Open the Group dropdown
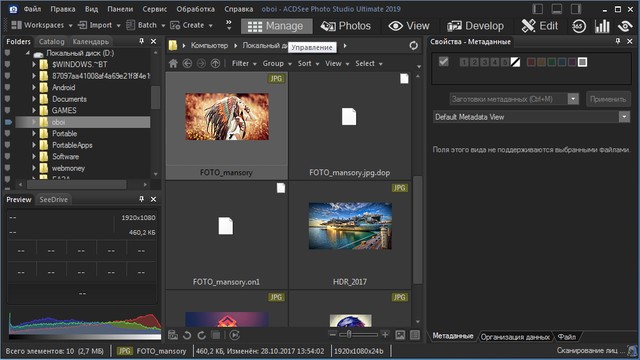This screenshot has width=640, height=360. pos(277,64)
